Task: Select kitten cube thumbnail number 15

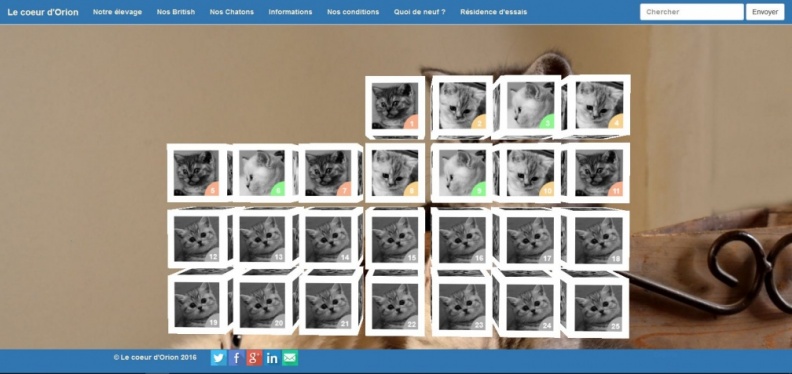Action: [x=395, y=238]
